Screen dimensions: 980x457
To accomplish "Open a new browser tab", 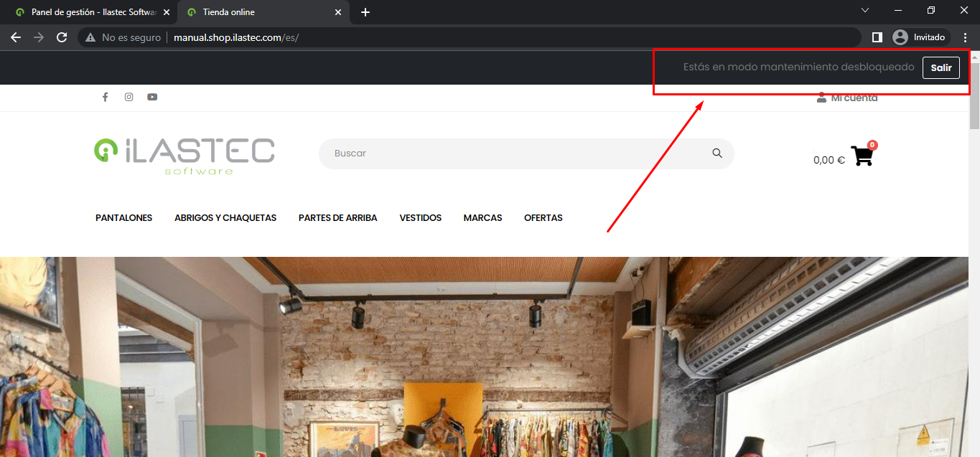I will point(365,12).
